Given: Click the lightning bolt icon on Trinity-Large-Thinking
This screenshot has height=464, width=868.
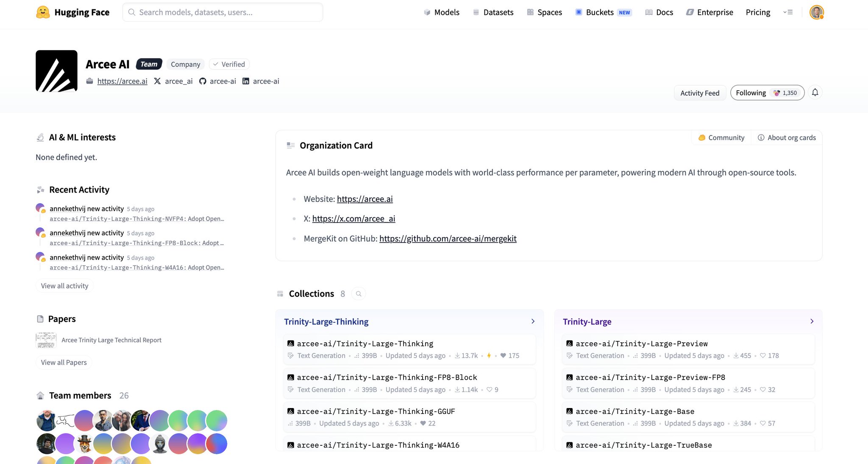Looking at the screenshot, I should (489, 355).
